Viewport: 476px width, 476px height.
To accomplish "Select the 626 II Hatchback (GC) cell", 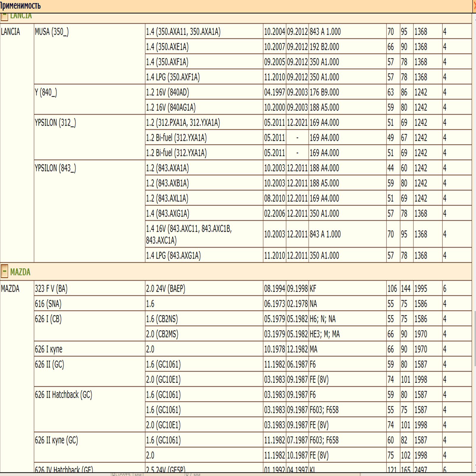I will coord(63,395).
